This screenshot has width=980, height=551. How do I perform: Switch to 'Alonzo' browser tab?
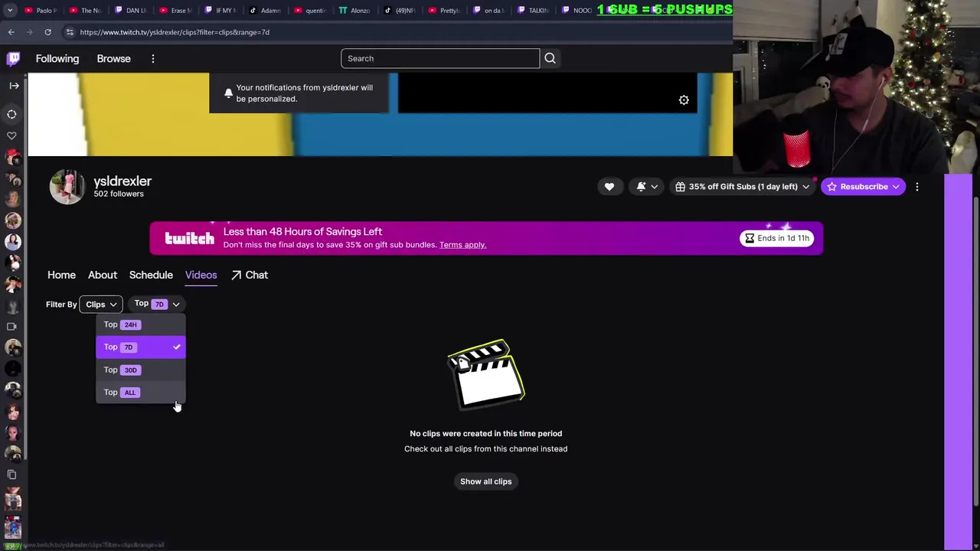pos(354,10)
